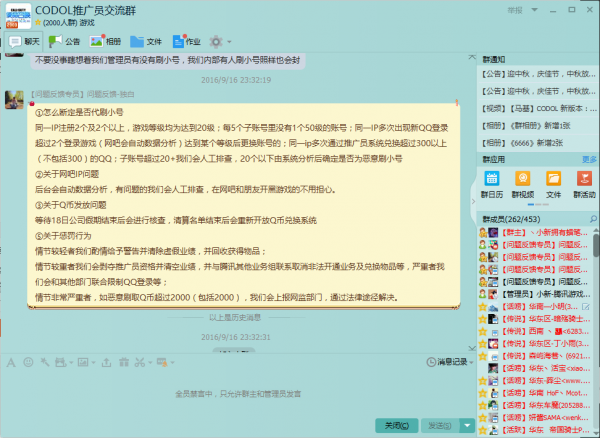
Task: Click the message input area
Action: pyautogui.click(x=238, y=394)
